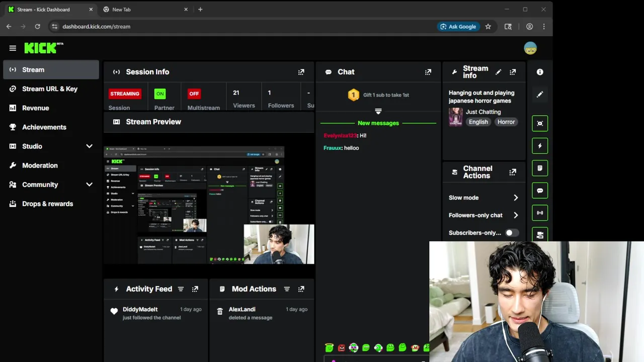Pop out the Mod Actions panel

[x=301, y=289]
